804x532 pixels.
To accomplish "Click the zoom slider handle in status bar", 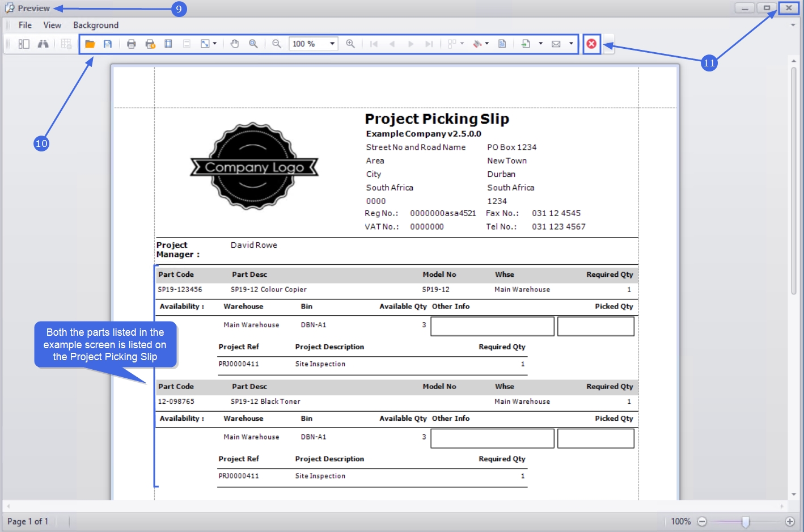I will 746,521.
